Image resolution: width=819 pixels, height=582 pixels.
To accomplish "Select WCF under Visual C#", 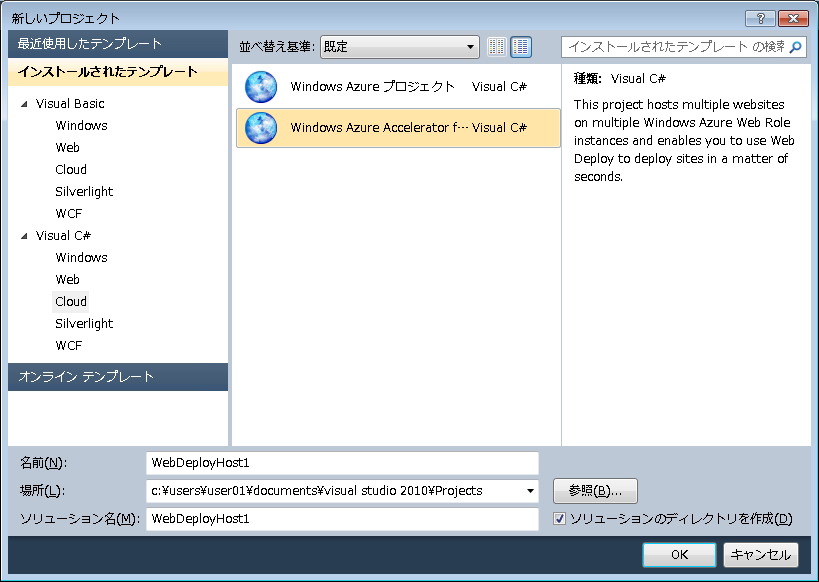I will (68, 346).
